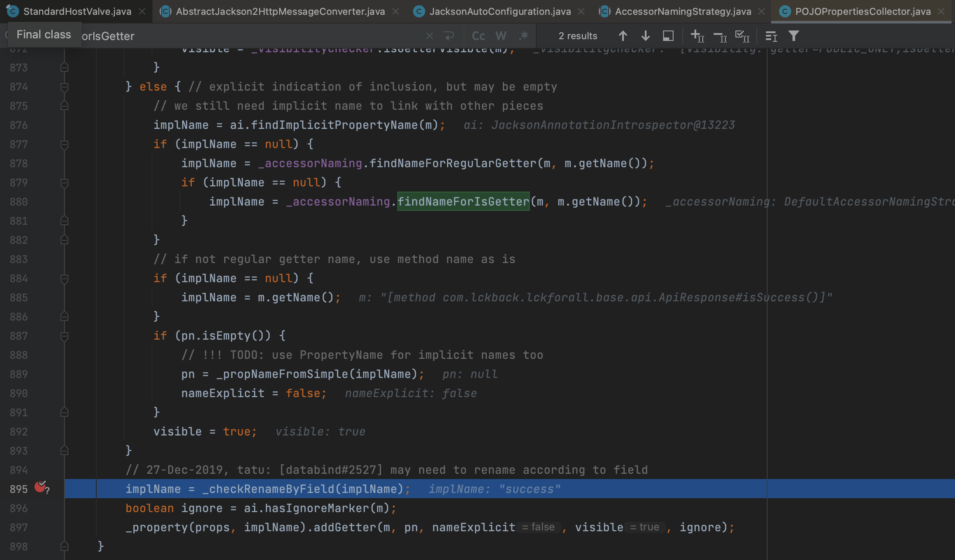955x560 pixels.
Task: Open search filter funnel icon
Action: [x=794, y=36]
